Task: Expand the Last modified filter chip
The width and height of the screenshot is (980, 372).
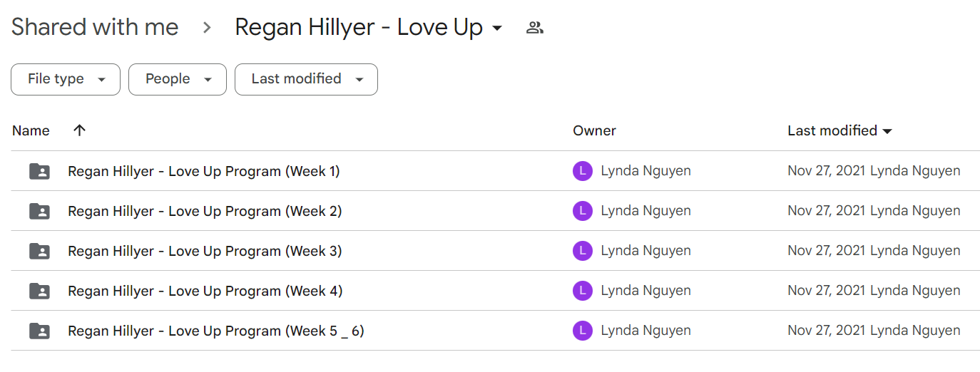Action: 306,79
